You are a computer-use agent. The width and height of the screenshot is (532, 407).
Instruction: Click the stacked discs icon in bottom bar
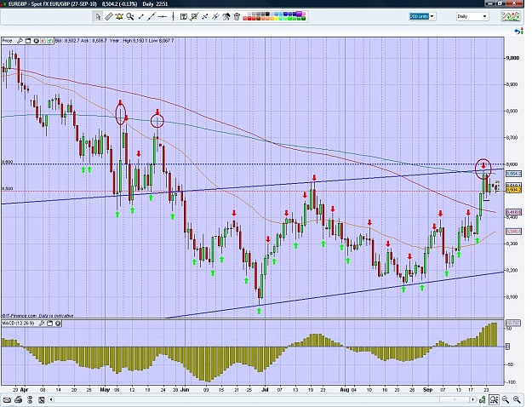pyautogui.click(x=30, y=400)
